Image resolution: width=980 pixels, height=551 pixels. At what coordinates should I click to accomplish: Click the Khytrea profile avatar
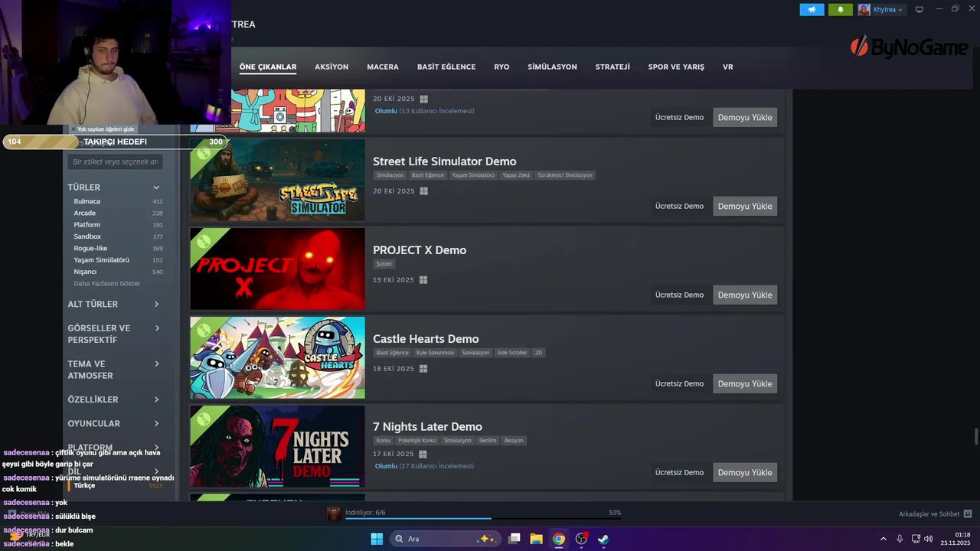point(864,9)
